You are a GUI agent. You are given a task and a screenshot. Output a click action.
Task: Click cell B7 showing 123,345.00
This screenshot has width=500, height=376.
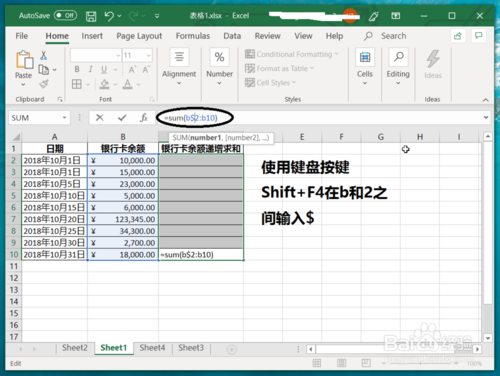123,219
